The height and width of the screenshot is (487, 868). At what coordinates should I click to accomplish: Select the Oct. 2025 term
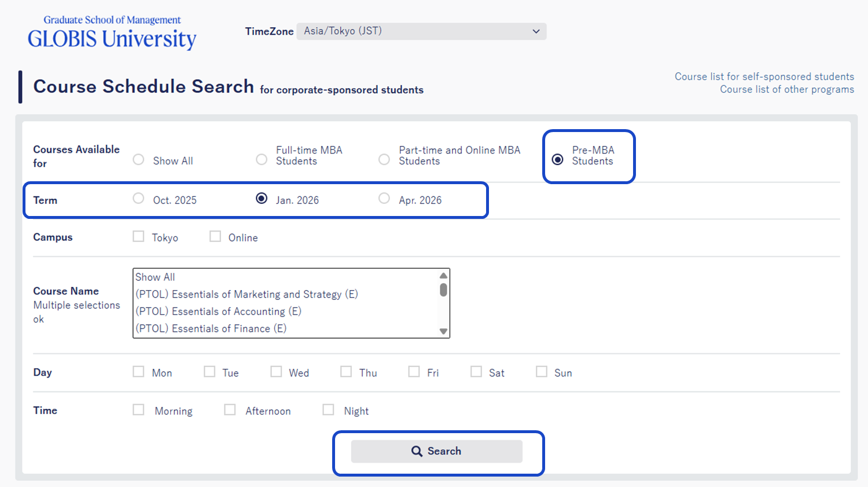138,199
